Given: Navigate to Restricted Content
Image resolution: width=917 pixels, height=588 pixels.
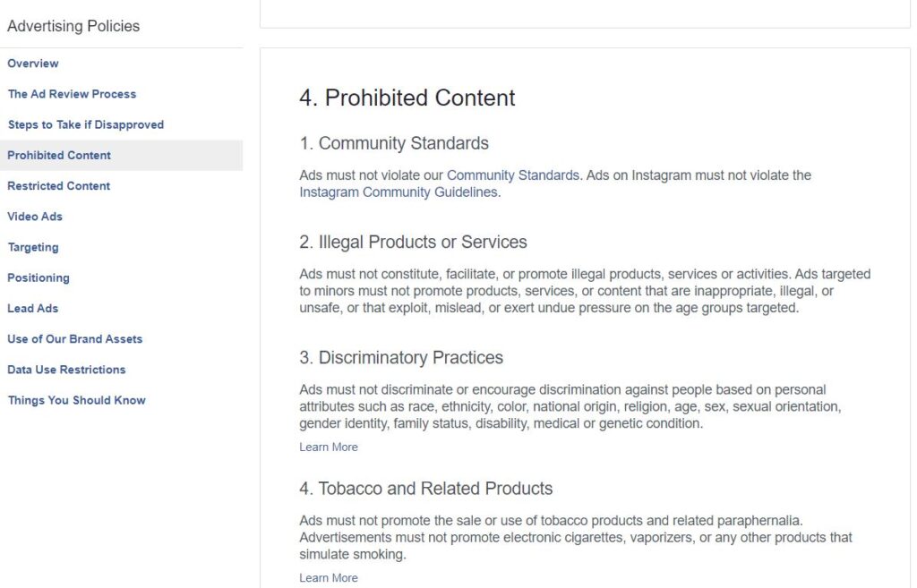Looking at the screenshot, I should click(58, 186).
